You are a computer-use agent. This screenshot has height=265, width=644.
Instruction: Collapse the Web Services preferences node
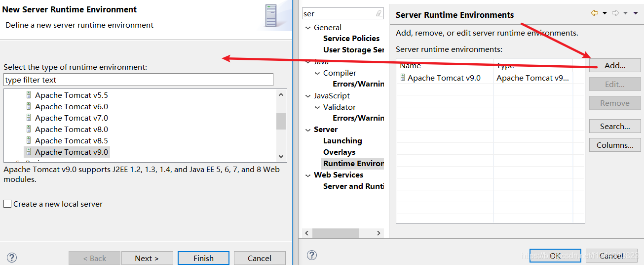(x=308, y=175)
